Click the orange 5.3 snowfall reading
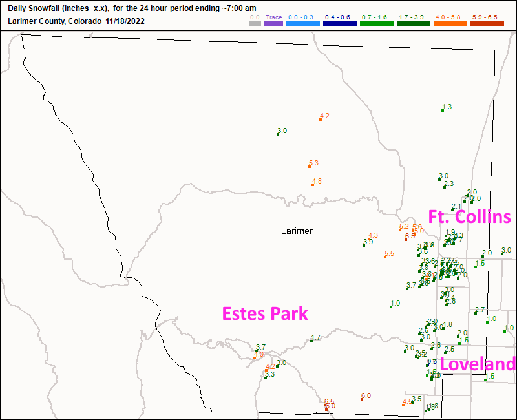 click(314, 163)
